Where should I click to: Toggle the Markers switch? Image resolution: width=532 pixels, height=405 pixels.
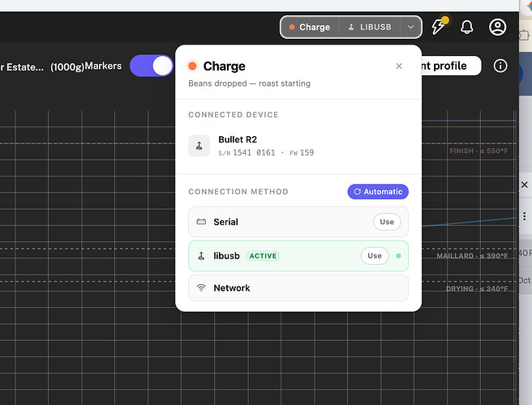(x=152, y=66)
